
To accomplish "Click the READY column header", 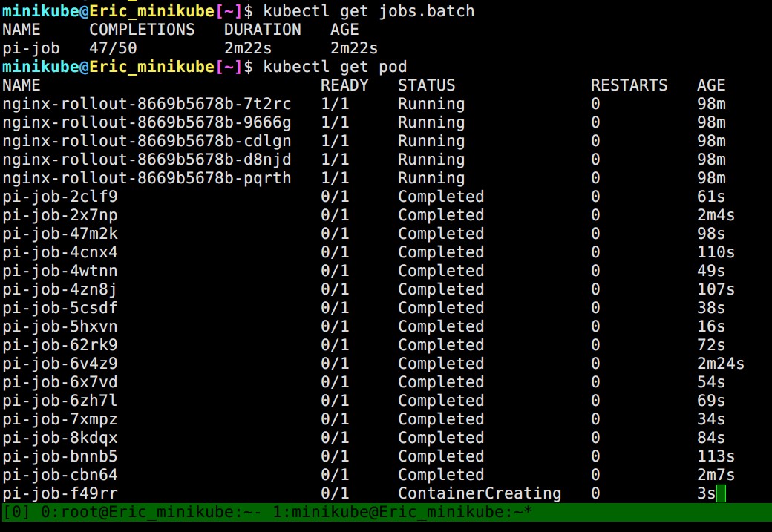I will (x=344, y=85).
